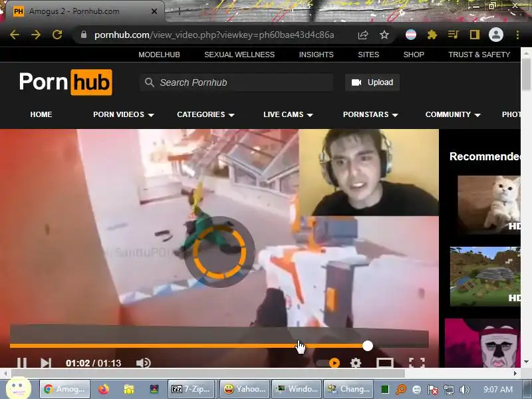Screen dimensions: 532x399
Task: Reload the current page
Action: click(x=57, y=35)
